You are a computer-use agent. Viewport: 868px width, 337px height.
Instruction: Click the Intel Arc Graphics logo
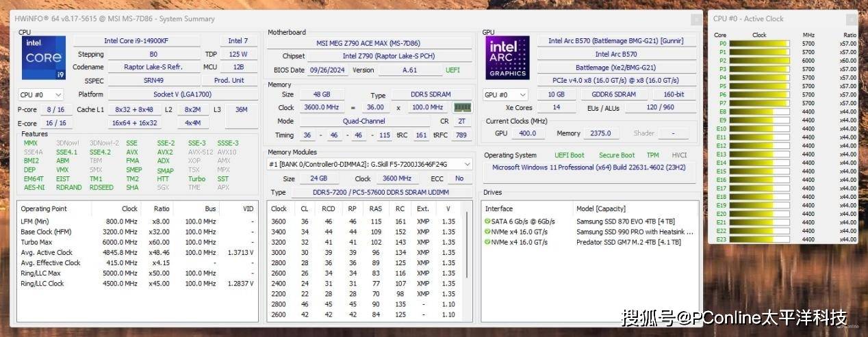508,58
